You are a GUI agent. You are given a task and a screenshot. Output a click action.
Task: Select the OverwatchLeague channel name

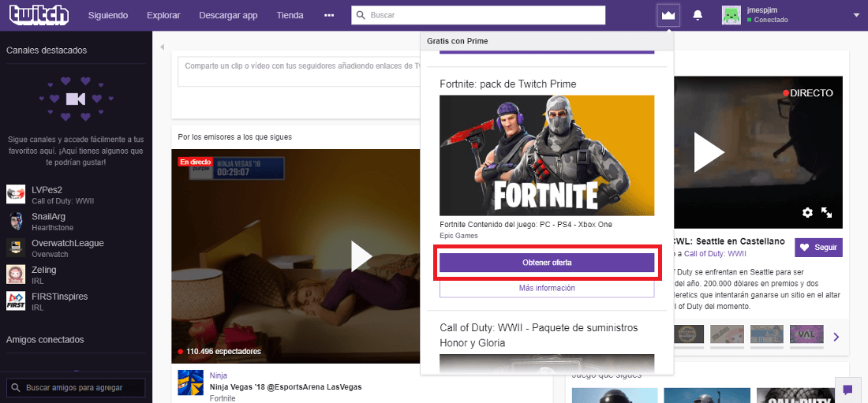(x=68, y=243)
